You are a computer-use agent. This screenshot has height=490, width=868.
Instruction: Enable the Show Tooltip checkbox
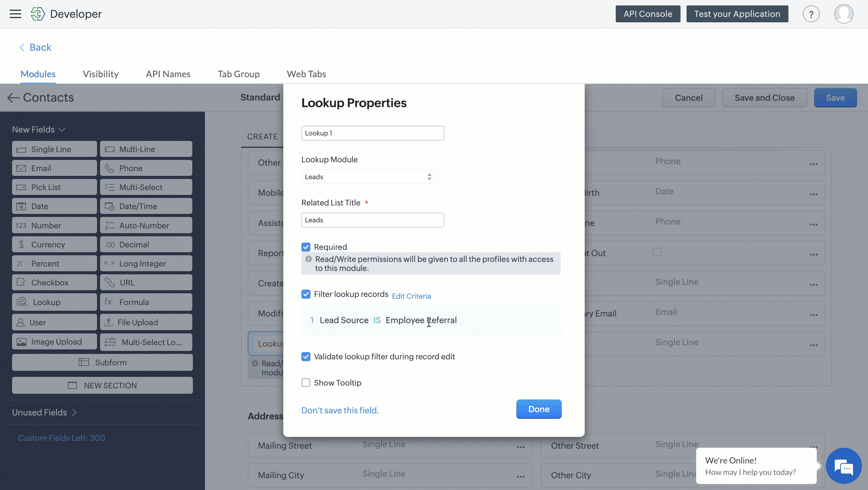pyautogui.click(x=306, y=383)
